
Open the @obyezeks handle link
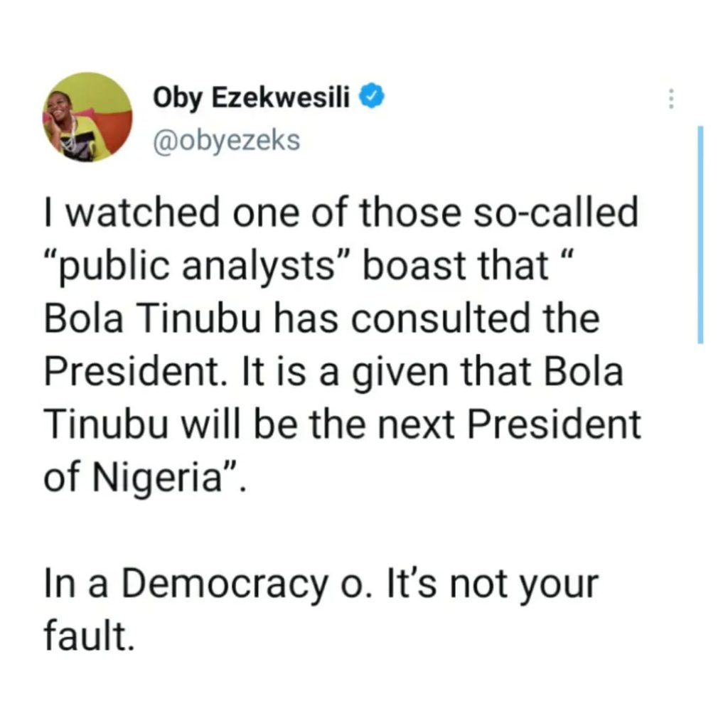(x=227, y=140)
